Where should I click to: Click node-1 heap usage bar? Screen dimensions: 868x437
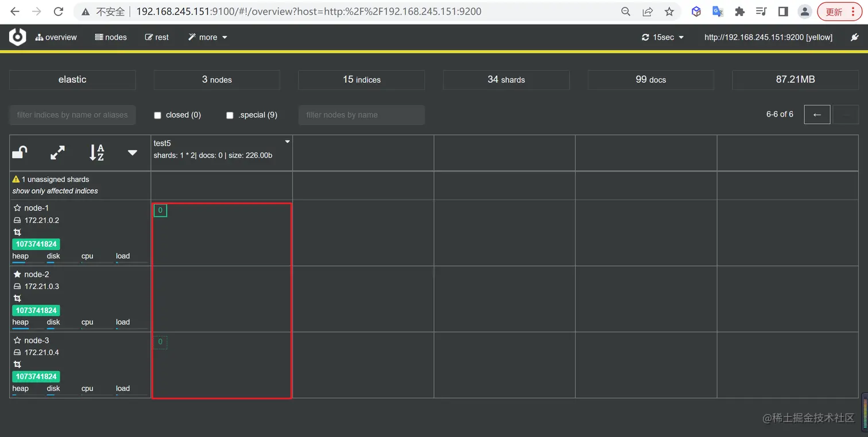tap(28, 263)
